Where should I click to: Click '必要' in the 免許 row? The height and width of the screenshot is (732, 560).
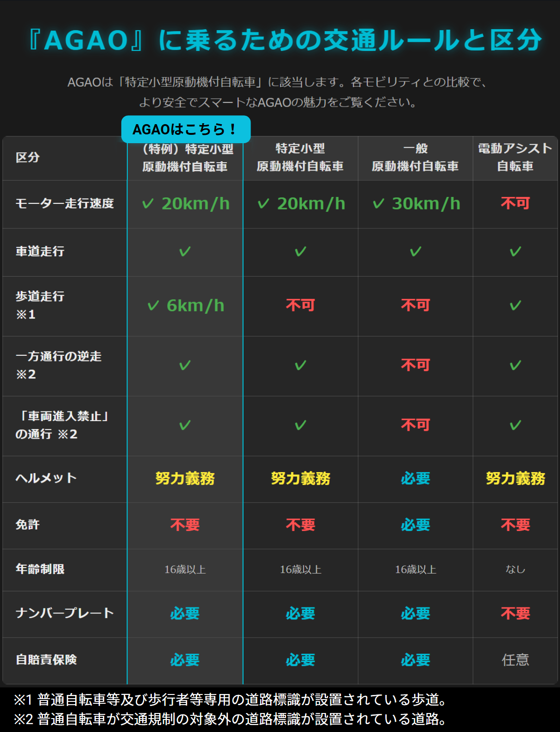tap(415, 525)
